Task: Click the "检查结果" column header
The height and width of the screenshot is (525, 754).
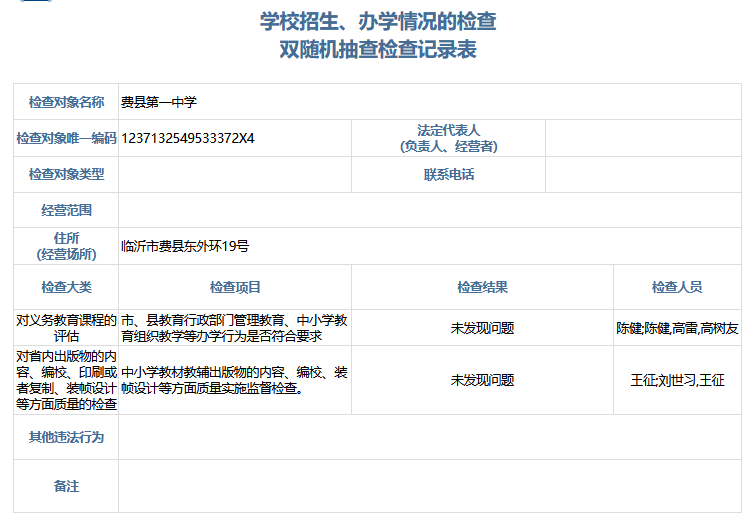Action: (x=482, y=287)
